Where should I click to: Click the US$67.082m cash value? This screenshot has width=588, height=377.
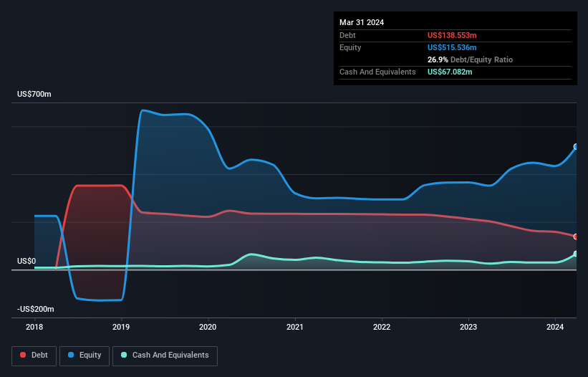point(450,72)
